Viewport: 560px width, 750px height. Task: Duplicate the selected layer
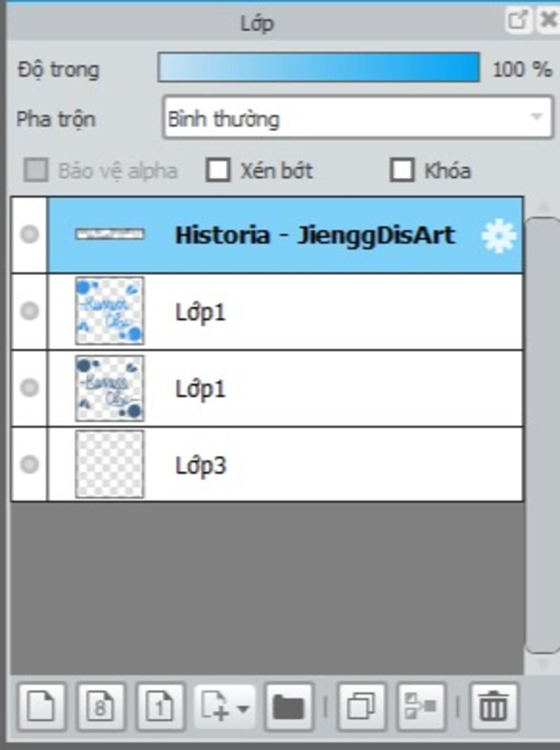coord(361,707)
